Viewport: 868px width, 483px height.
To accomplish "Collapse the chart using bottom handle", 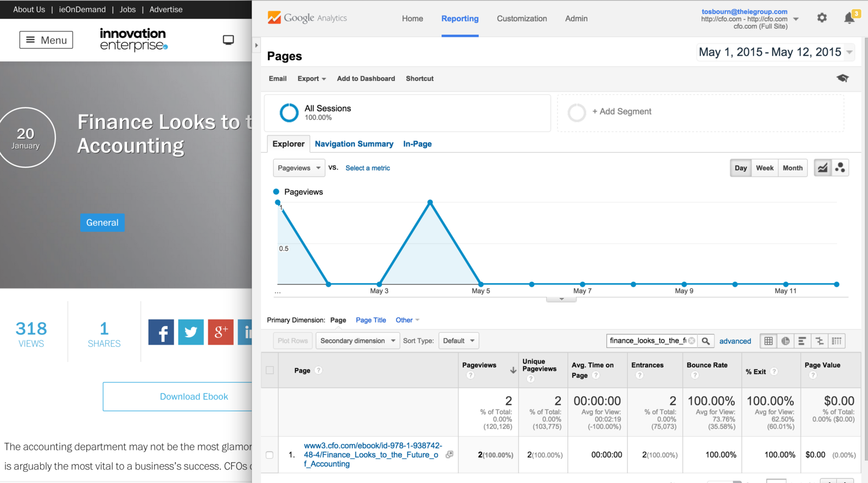I will pos(561,299).
